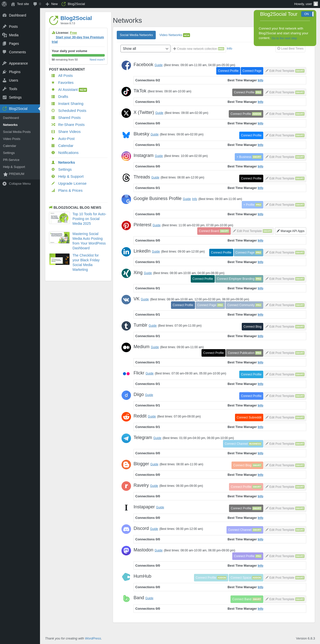Image resolution: width=320 pixels, height=644 pixels.
Task: Open PR-Service submenu item
Action: [x=11, y=160]
